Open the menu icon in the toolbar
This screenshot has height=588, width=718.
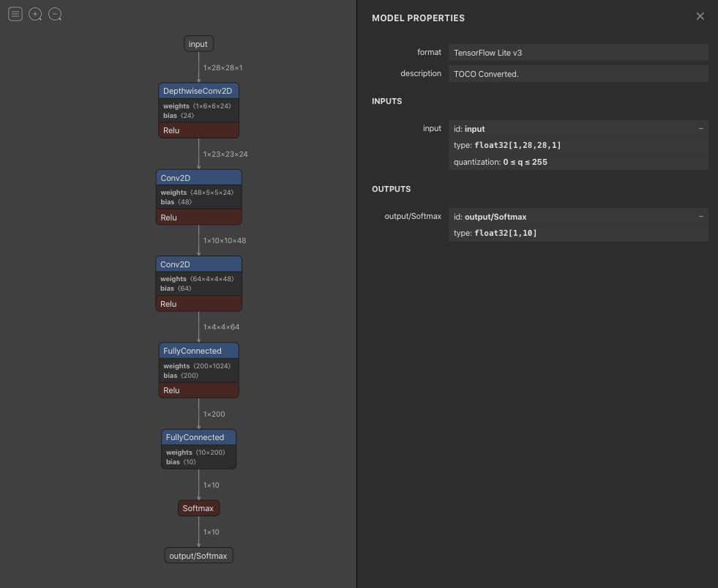tap(15, 14)
